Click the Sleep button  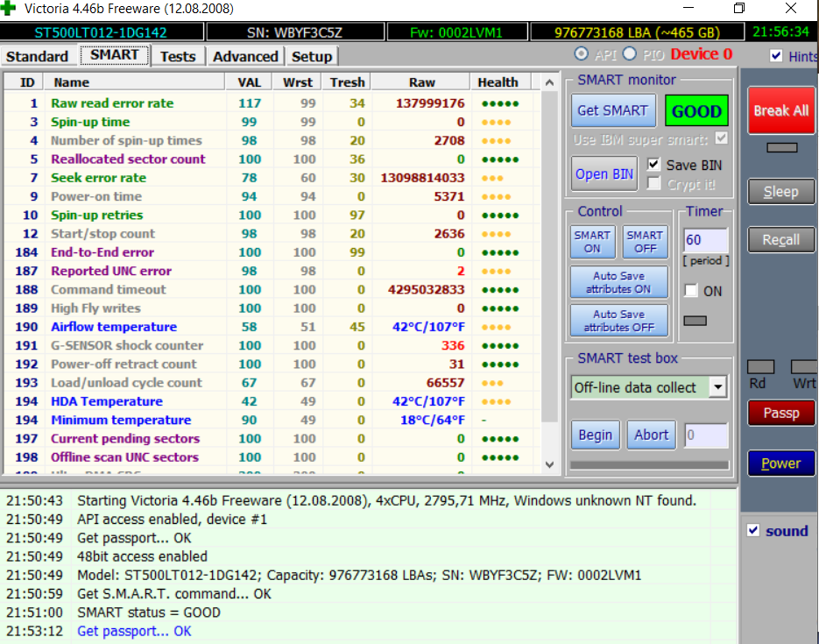[780, 192]
